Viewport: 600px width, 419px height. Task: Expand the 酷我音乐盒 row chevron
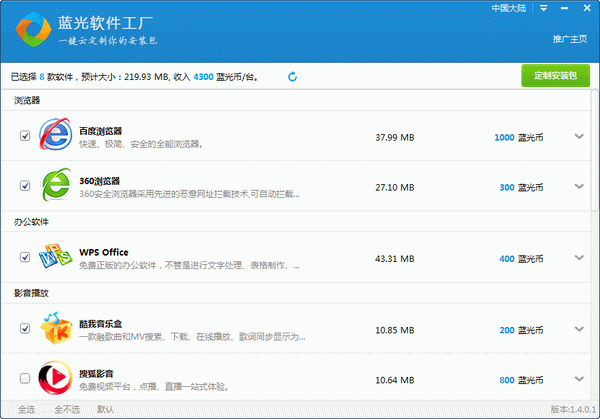click(x=579, y=329)
